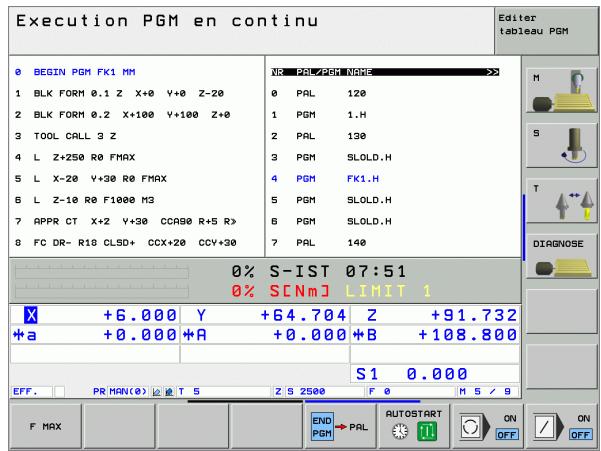The width and height of the screenshot is (601, 451).
Task: Click the Editer tableau PGM tab
Action: click(545, 31)
